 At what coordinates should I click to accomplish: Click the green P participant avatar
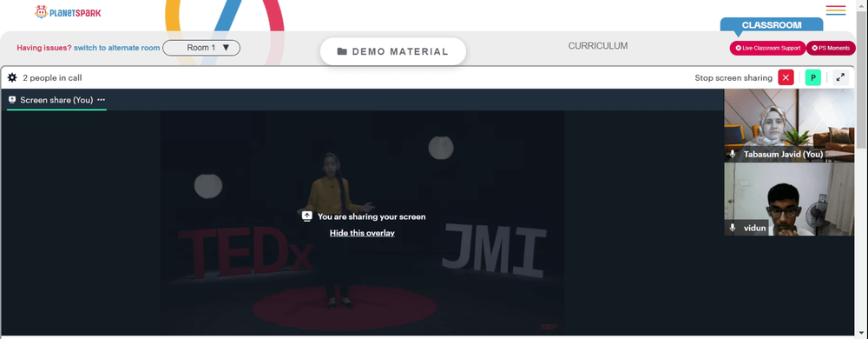coord(812,77)
